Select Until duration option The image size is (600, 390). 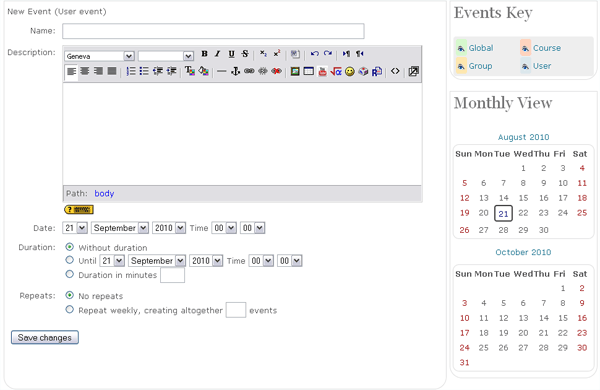tap(69, 260)
